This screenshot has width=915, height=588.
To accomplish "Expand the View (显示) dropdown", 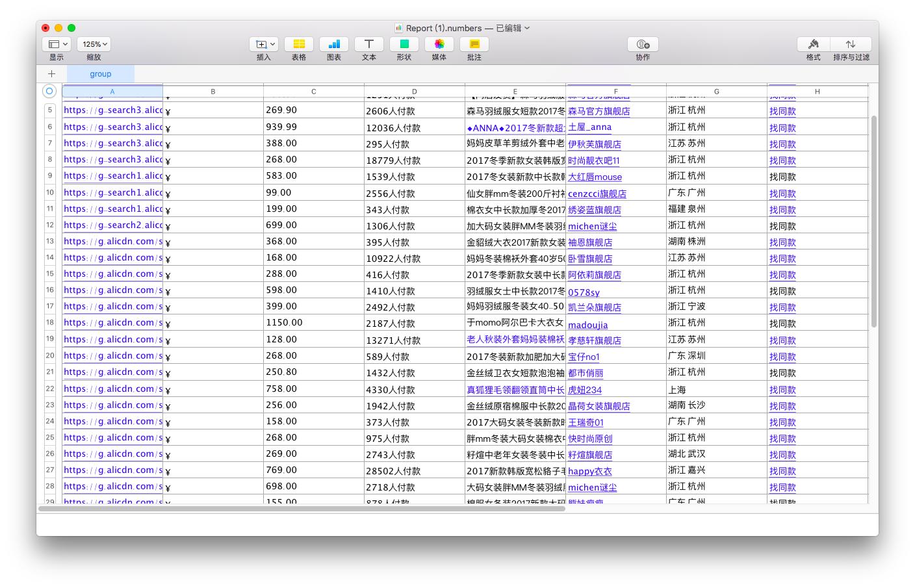I will tap(56, 44).
